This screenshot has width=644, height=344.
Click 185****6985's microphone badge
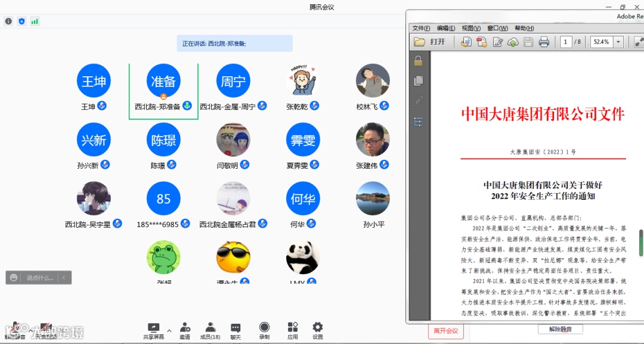point(185,224)
